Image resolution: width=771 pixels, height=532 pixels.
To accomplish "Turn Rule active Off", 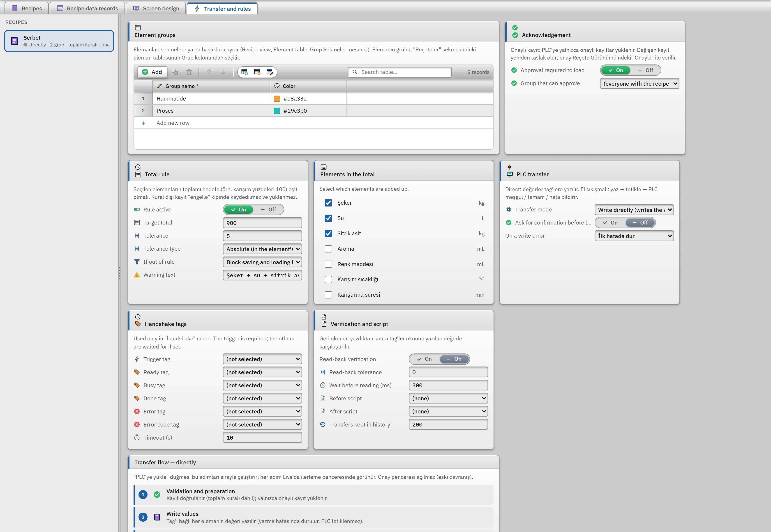I will 268,209.
